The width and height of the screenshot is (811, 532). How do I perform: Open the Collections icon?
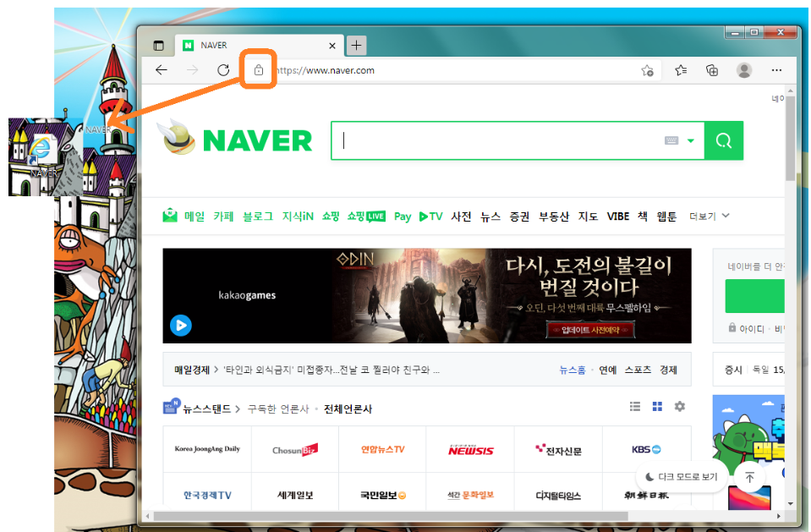[712, 70]
